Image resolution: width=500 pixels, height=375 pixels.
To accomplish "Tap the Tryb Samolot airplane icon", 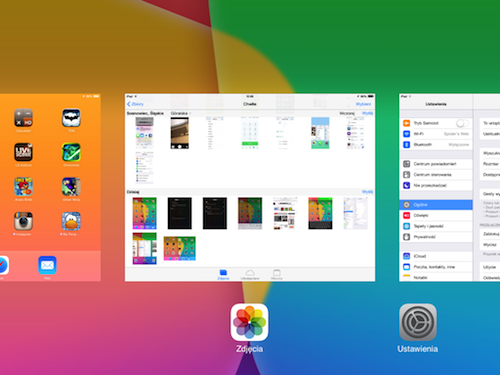I will 406,123.
